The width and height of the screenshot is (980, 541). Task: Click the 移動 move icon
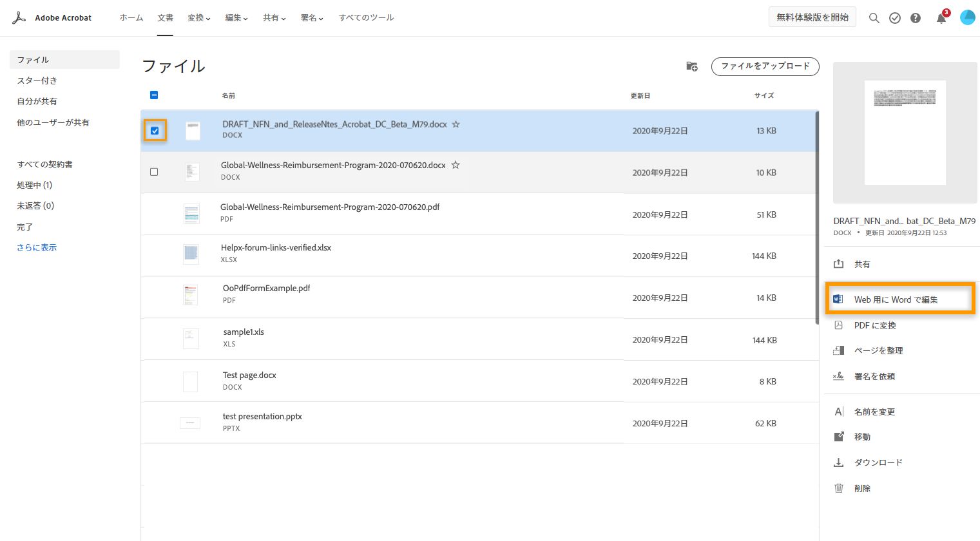[x=839, y=437]
